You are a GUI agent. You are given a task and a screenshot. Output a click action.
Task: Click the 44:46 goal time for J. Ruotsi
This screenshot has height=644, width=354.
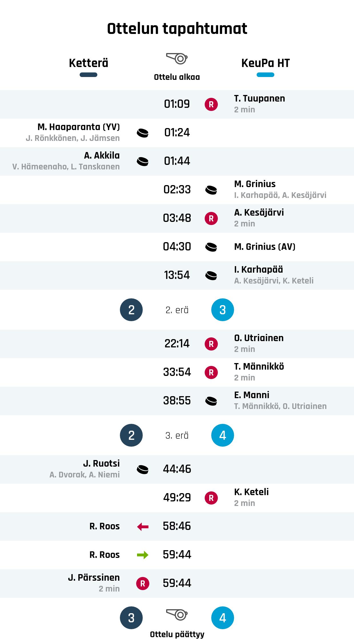click(x=177, y=469)
